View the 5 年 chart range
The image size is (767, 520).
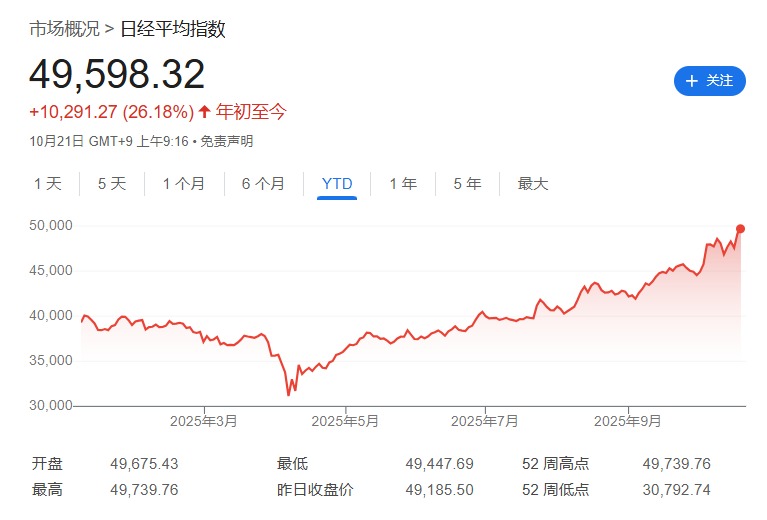467,184
